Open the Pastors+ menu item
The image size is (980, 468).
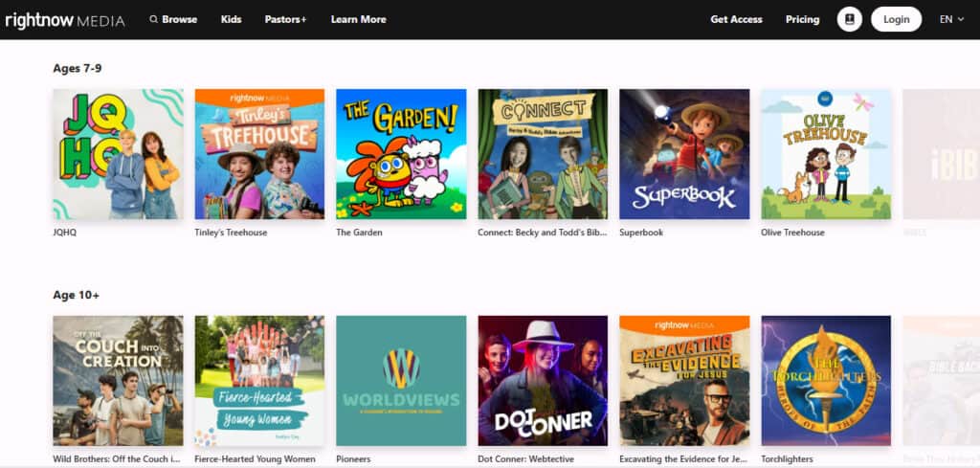[285, 19]
